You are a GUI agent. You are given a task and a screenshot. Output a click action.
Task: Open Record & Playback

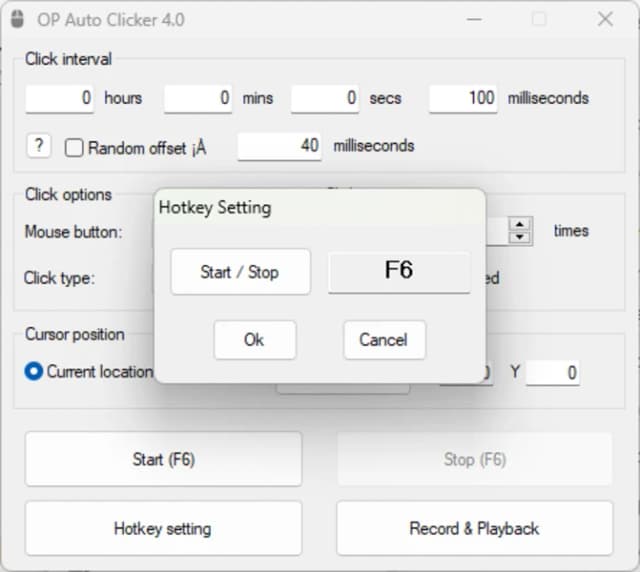pyautogui.click(x=475, y=529)
